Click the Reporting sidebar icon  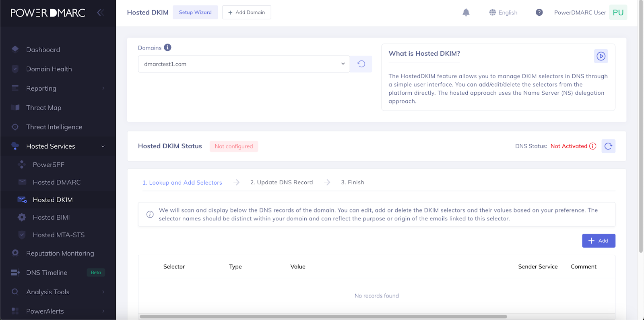pyautogui.click(x=15, y=88)
